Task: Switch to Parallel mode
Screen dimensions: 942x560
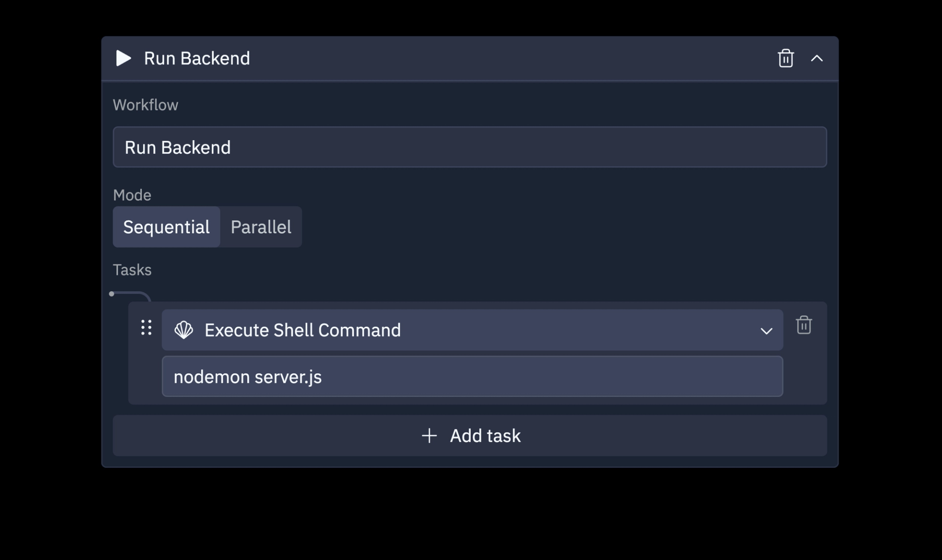Action: [x=261, y=227]
